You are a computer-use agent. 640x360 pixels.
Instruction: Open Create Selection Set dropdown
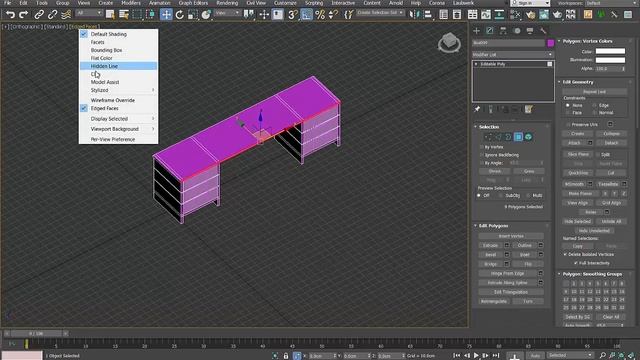[x=380, y=13]
